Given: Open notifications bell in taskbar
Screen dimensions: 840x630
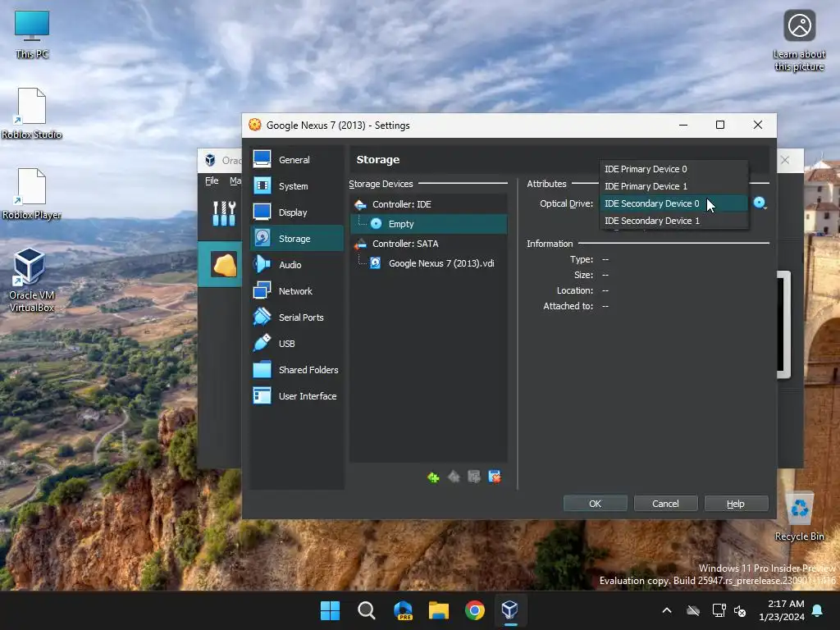Looking at the screenshot, I should tap(818, 610).
